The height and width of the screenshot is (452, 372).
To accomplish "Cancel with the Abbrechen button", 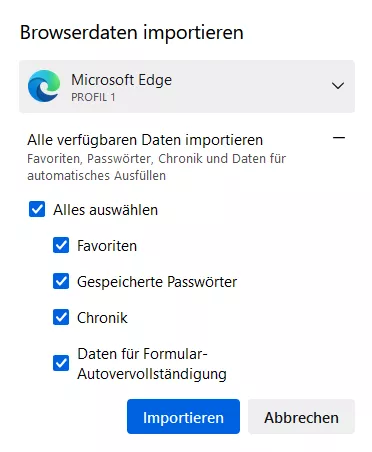I will 301,417.
